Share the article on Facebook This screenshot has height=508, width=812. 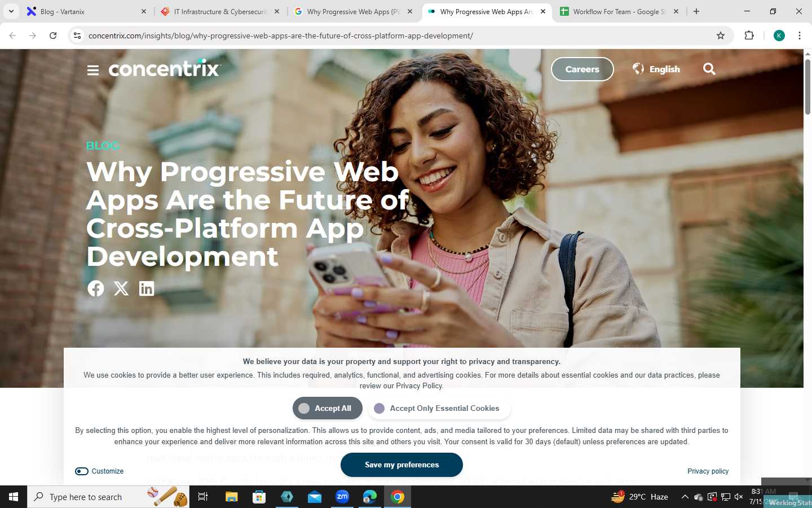[96, 288]
